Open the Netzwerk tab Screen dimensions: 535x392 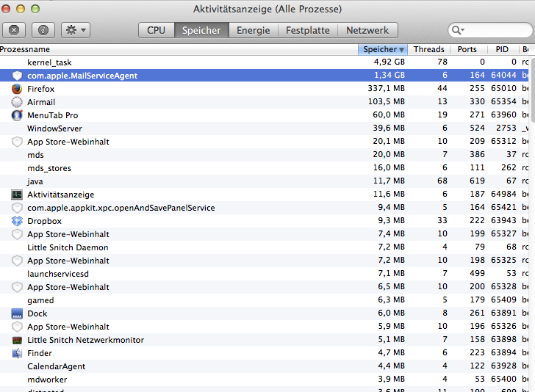point(367,30)
